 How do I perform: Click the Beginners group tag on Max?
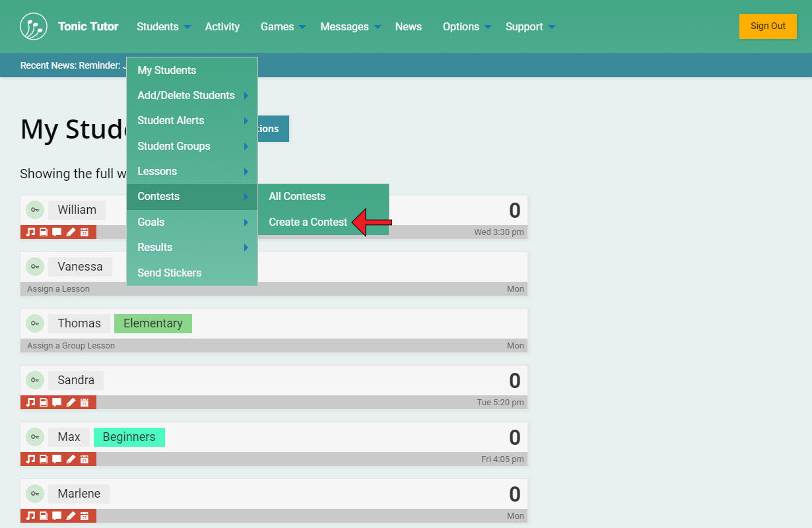tap(129, 437)
